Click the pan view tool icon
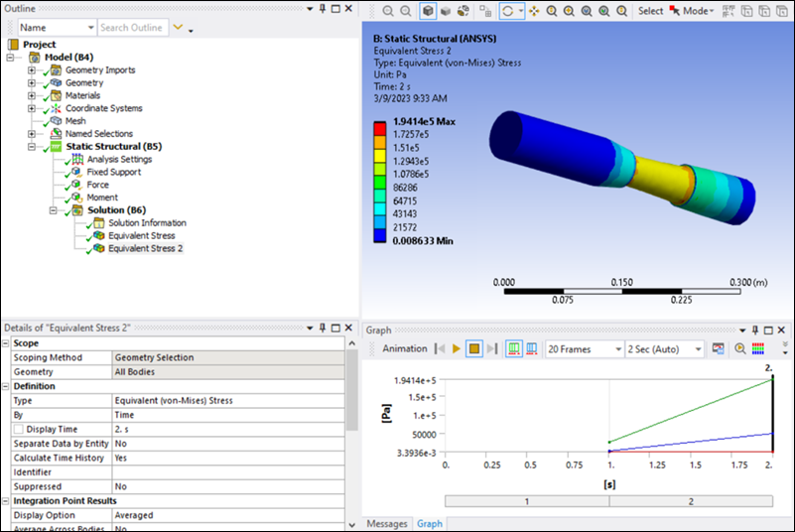Viewport: 795px width, 532px height. (x=535, y=11)
